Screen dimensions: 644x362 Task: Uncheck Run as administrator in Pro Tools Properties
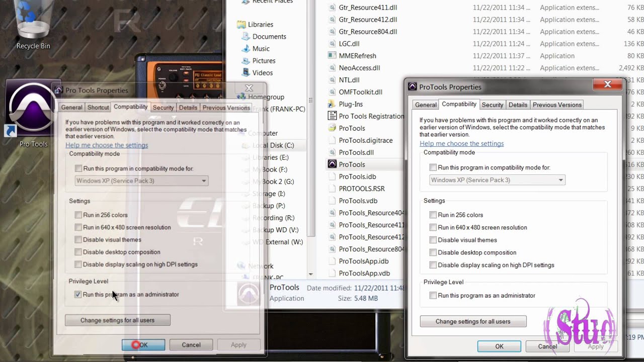coord(78,295)
